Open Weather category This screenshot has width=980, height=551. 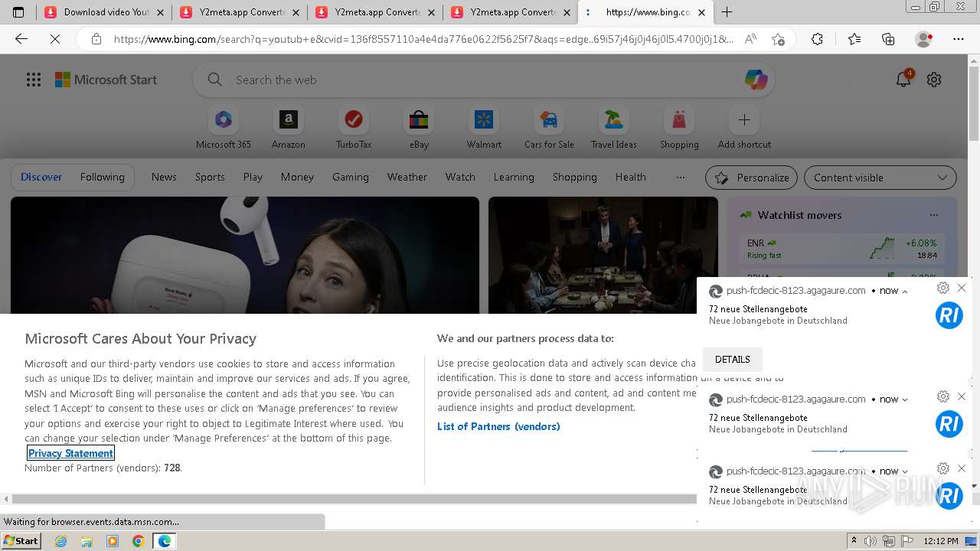(407, 177)
